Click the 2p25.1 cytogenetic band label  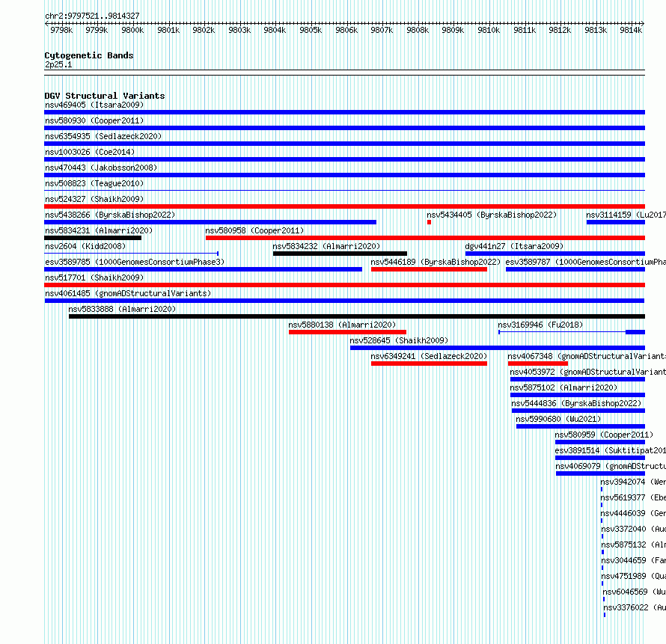coord(58,64)
